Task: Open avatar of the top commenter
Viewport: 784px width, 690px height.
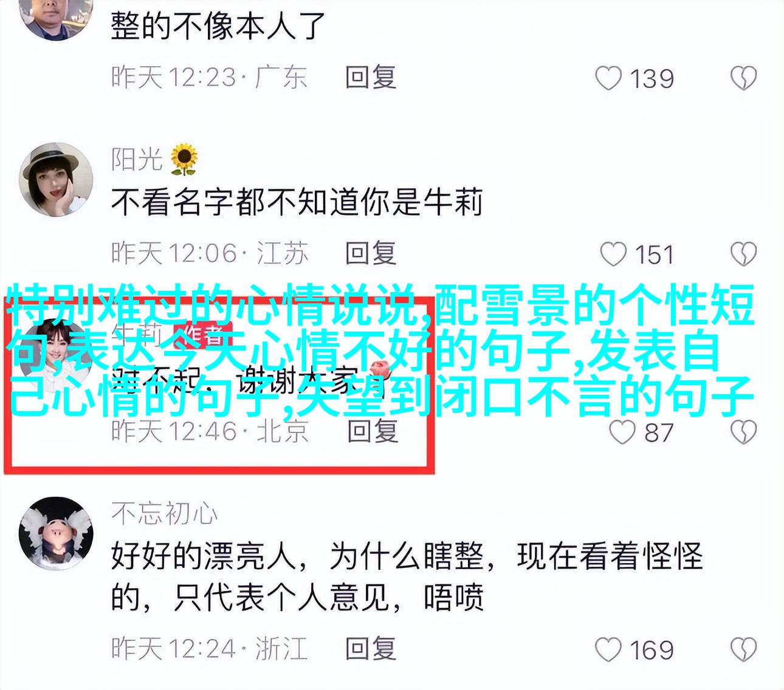Action: pos(56,18)
